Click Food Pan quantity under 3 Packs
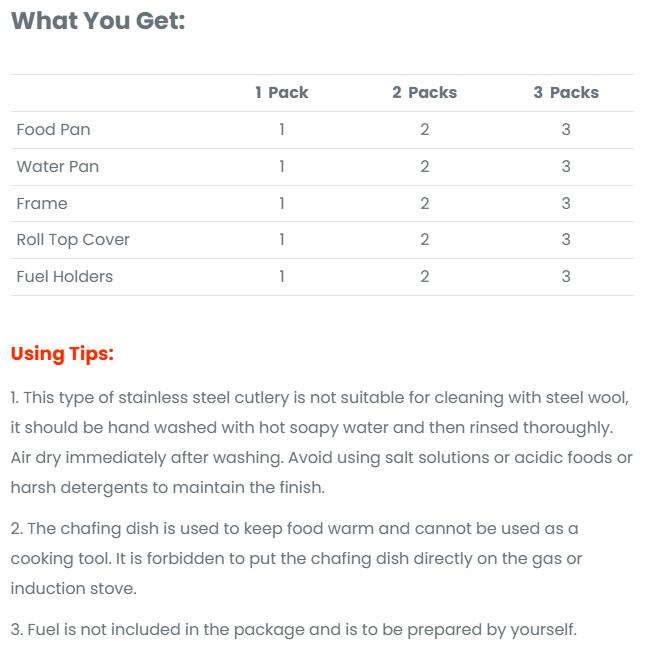Screen dimensions: 650x647 pyautogui.click(x=566, y=129)
